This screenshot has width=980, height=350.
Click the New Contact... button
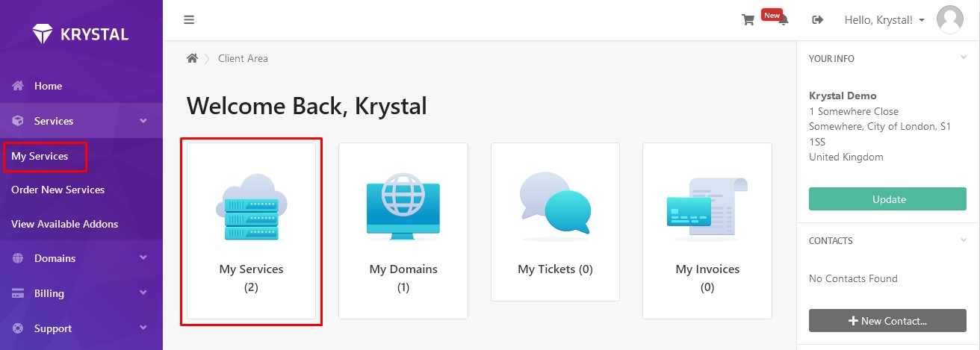[887, 321]
